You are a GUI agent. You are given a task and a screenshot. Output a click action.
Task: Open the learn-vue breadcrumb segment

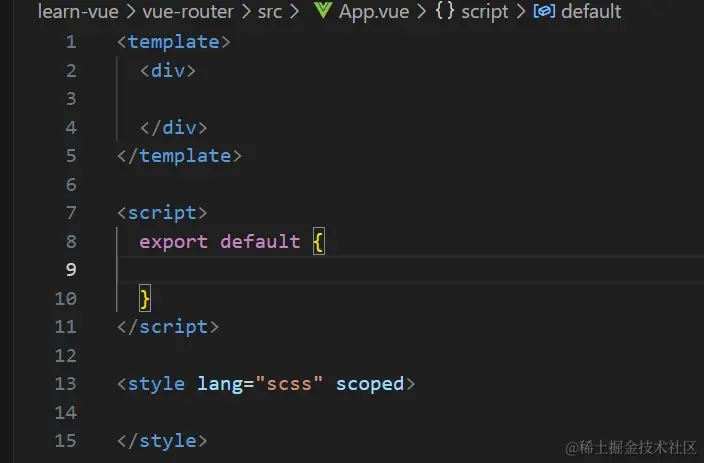coord(78,11)
